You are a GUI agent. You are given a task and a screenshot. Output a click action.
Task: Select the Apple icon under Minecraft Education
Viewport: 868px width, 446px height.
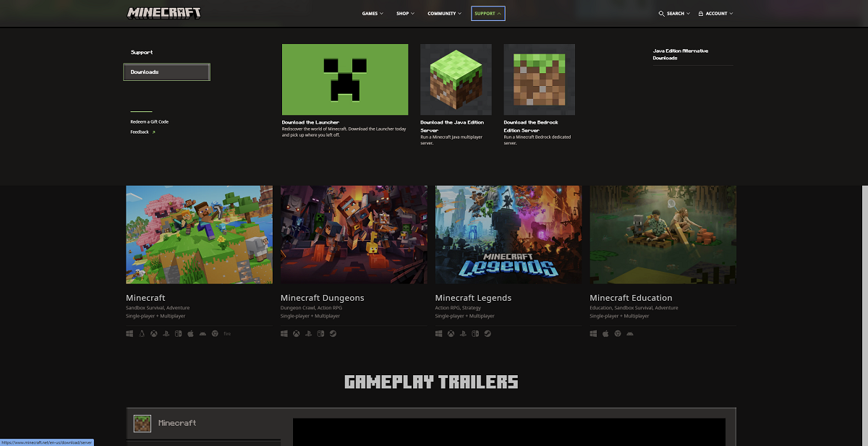(x=605, y=333)
